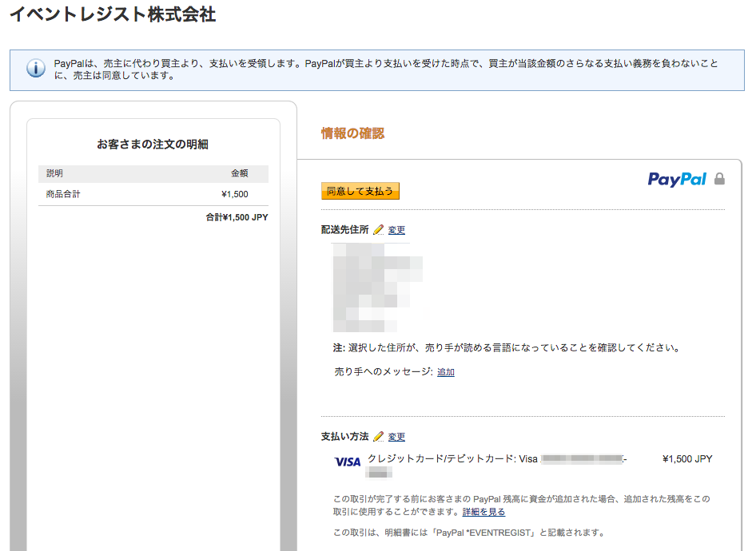756x551 pixels.
Task: Click the ¥1,500 amount in 商品合計 row
Action: coord(235,194)
